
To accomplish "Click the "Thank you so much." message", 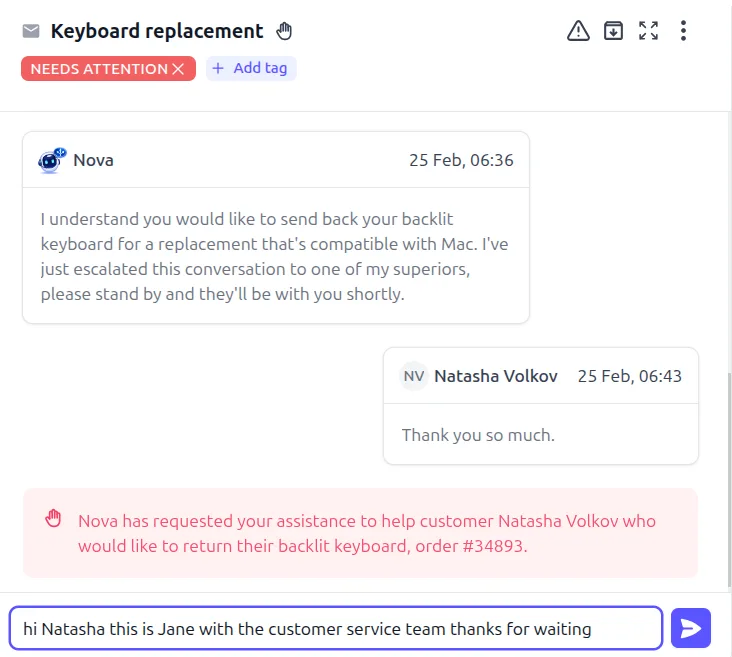I will 478,435.
